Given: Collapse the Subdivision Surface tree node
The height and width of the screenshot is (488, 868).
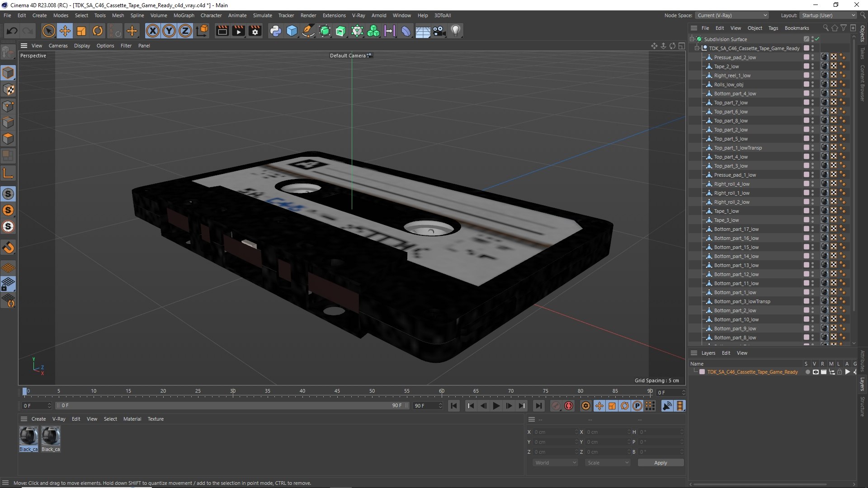Looking at the screenshot, I should 692,39.
